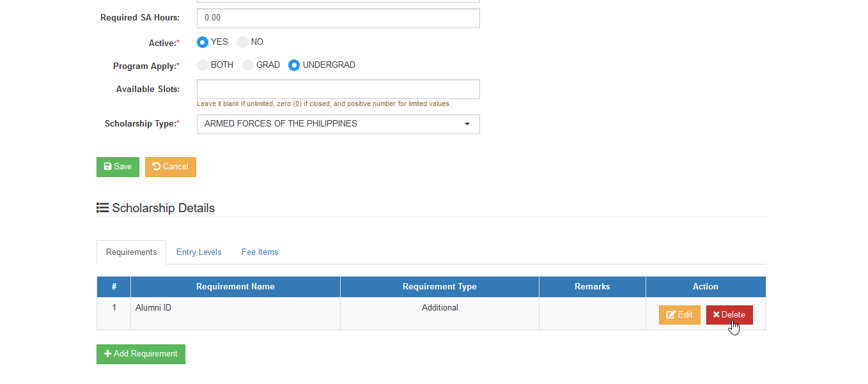Screen dimensions: 868x384
Task: Click the orange Cancel button
Action: [171, 167]
